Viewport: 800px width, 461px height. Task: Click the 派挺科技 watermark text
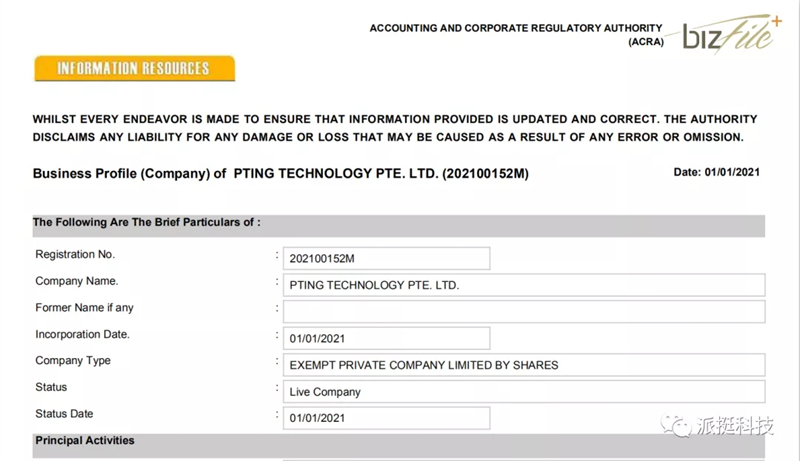point(735,426)
